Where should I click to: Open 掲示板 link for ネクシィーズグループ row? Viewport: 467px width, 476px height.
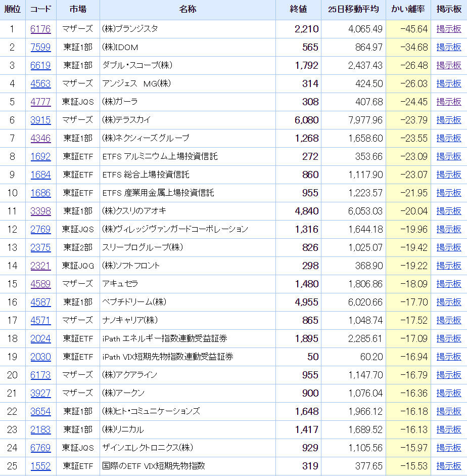(449, 139)
